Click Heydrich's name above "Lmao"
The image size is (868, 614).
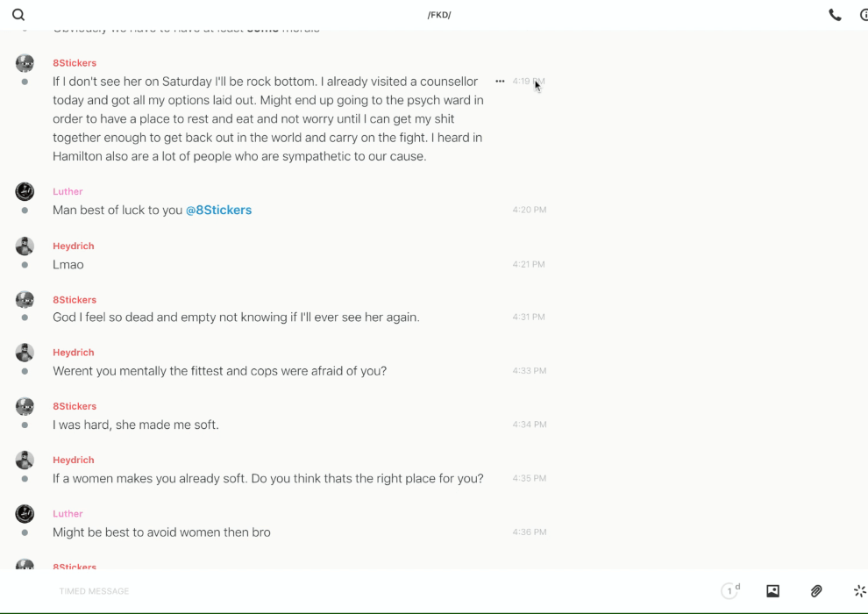click(73, 246)
